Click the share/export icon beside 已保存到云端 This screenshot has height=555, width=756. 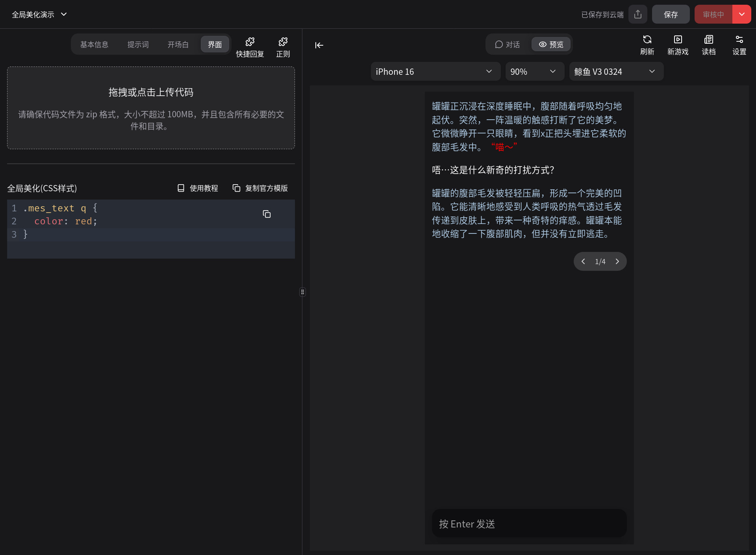637,15
